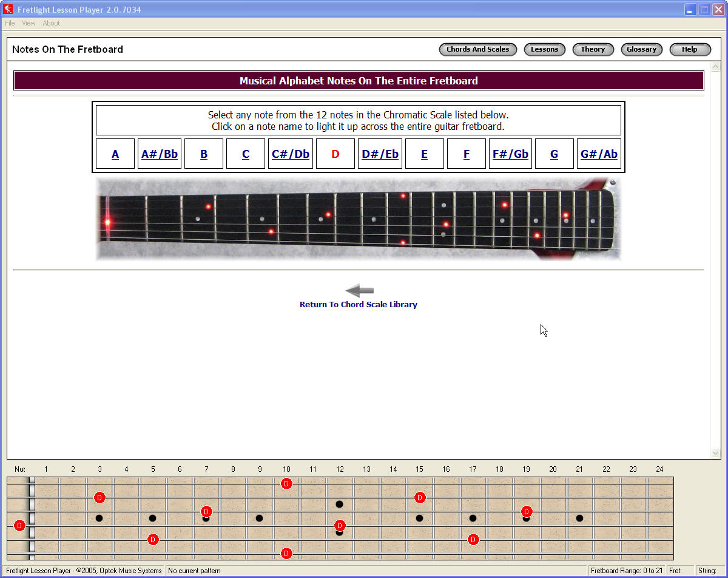Minimize the Fretlight Lesson Player window

tap(690, 9)
